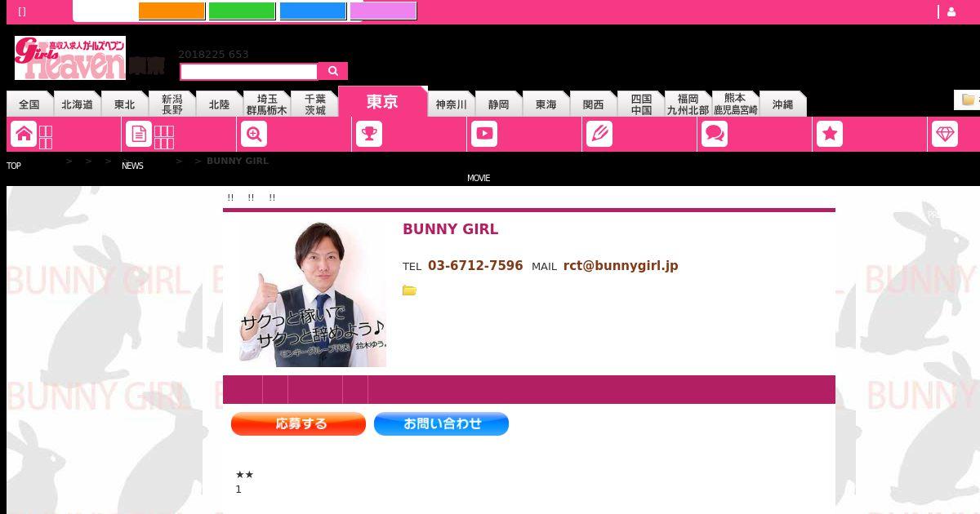Click the BUNNY GIRL breadcrumb text
Image resolution: width=980 pixels, height=514 pixels.
point(238,161)
